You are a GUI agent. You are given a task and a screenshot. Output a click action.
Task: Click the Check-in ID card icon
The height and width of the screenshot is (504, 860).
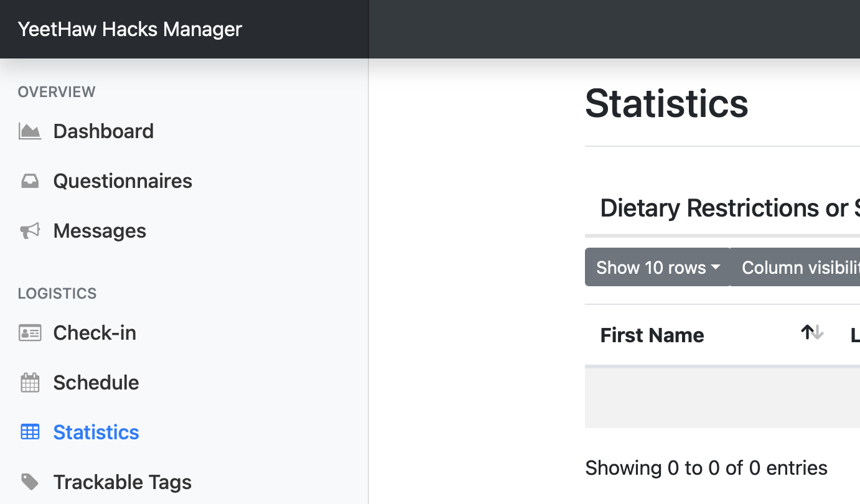click(x=30, y=333)
